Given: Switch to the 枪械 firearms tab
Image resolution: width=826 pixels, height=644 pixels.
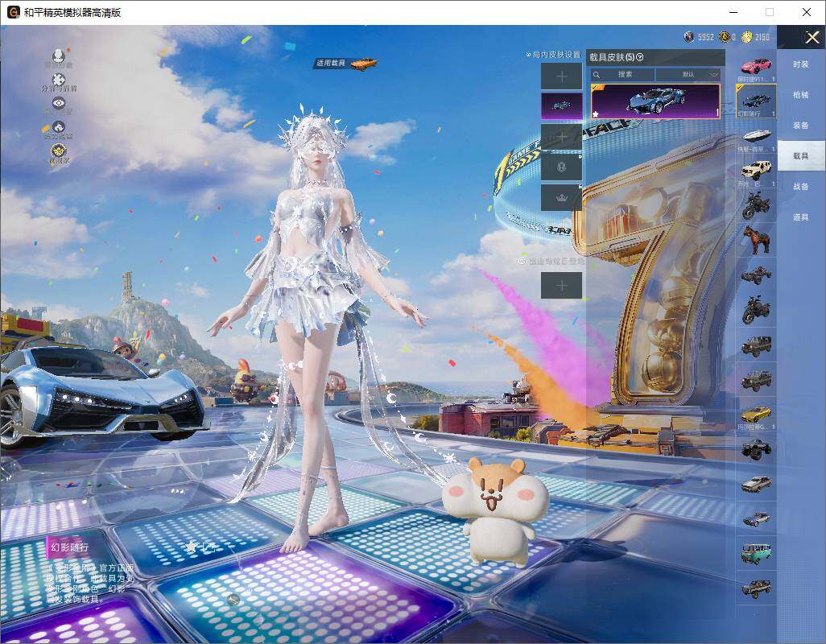Looking at the screenshot, I should [x=801, y=95].
